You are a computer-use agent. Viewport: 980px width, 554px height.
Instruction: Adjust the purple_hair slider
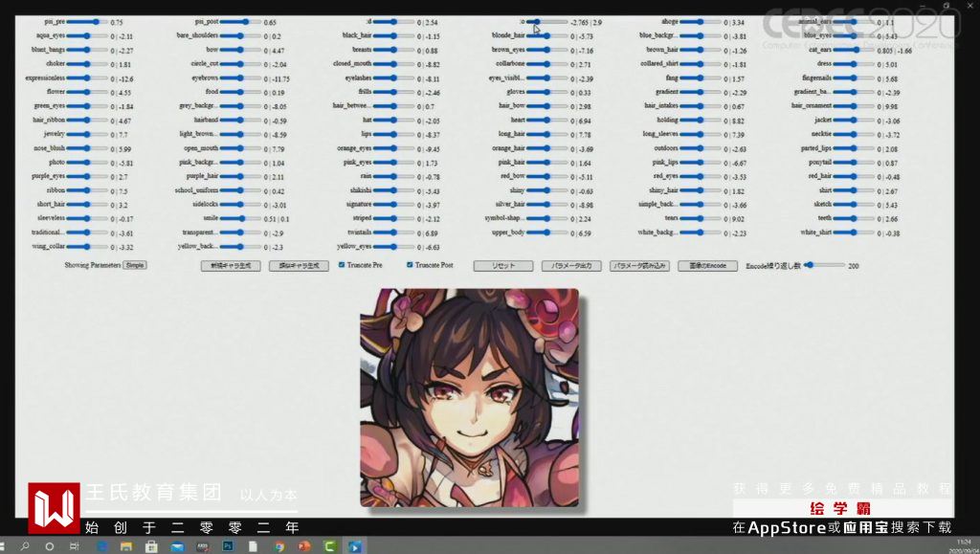tap(240, 176)
